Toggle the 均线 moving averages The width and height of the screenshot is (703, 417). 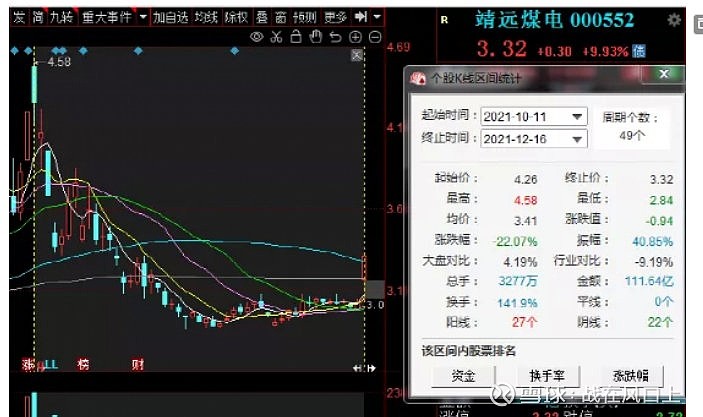pos(206,17)
